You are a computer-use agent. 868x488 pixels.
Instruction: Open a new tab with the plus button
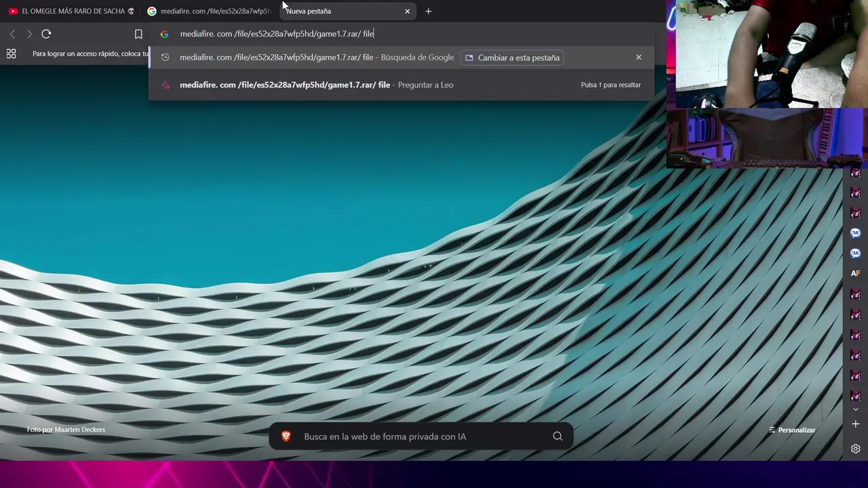pos(428,11)
